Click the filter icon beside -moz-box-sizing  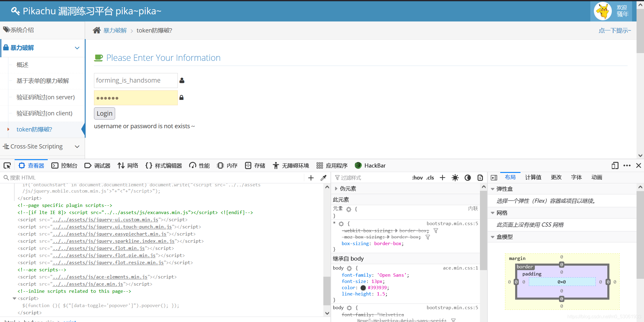[428, 237]
